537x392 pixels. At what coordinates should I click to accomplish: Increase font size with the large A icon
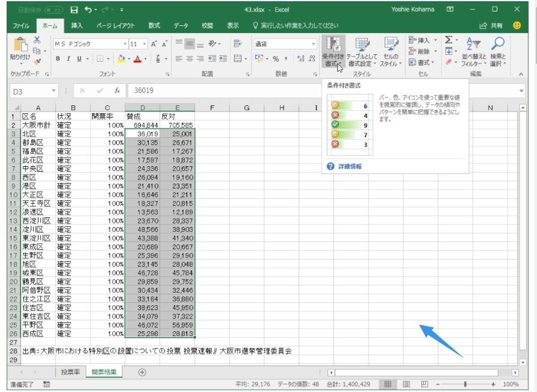154,44
